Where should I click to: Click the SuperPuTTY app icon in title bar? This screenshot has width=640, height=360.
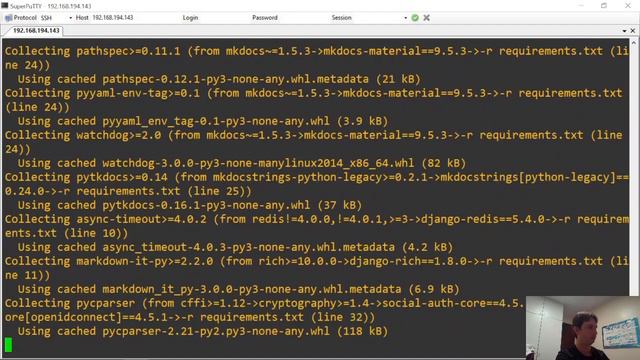[x=5, y=6]
